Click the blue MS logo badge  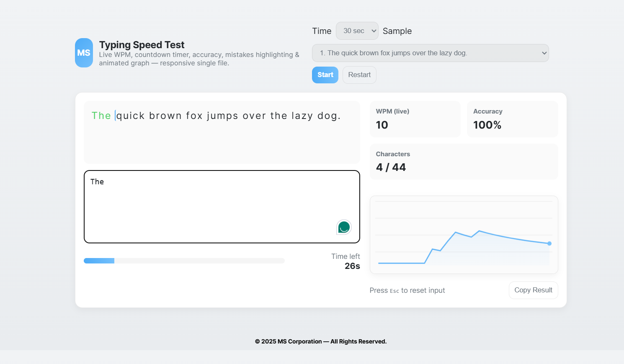pyautogui.click(x=84, y=53)
